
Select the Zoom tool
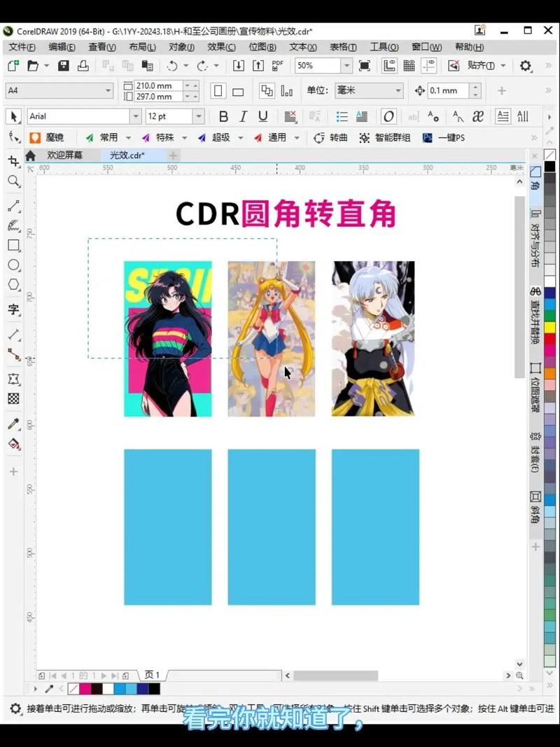pos(14,181)
